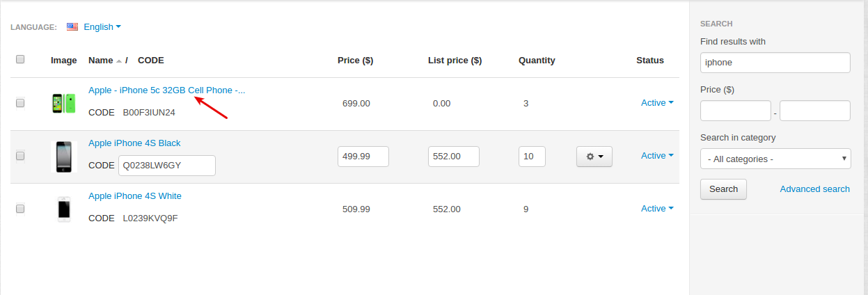
Task: Check the iPhone 4S Black row checkbox
Action: click(20, 156)
